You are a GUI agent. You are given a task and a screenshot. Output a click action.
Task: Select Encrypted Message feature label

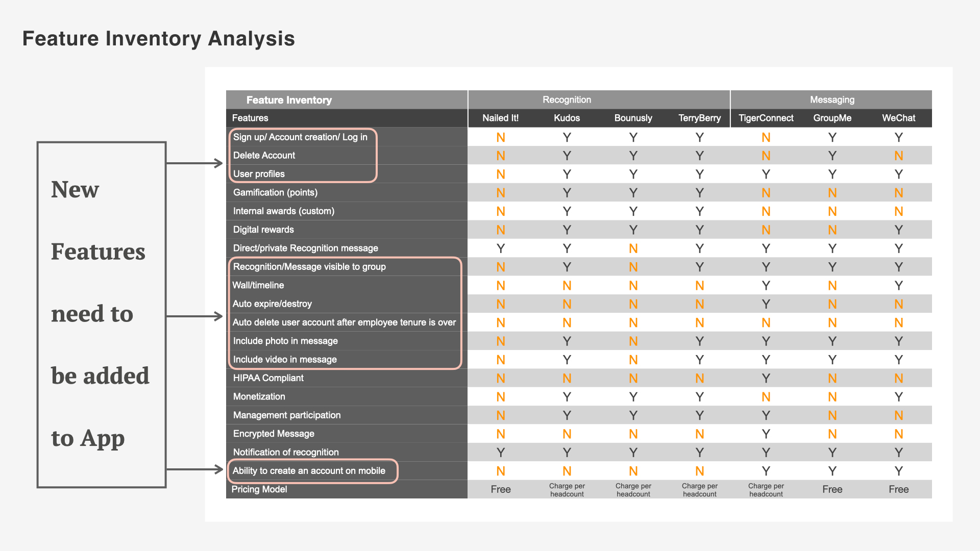click(274, 434)
